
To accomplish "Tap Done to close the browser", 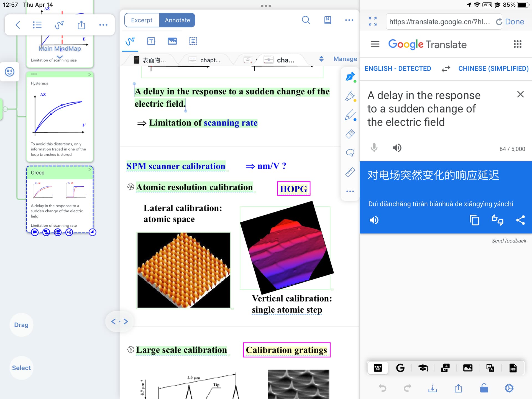I will pos(515,22).
